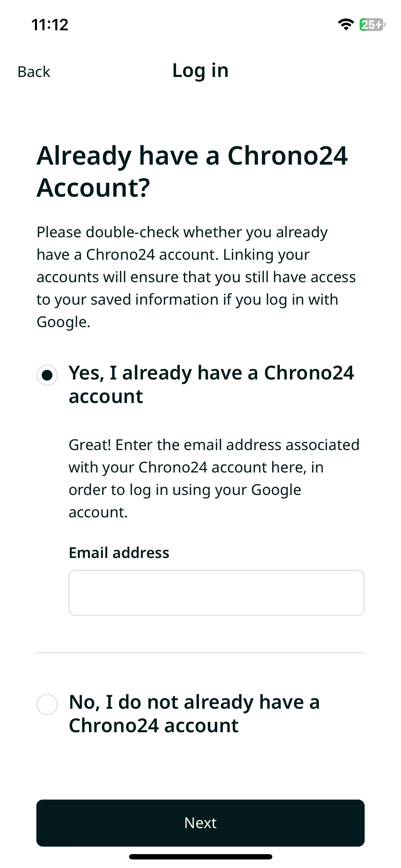Tap 'Yes, I already have a Chrono24 account' label
401x868 pixels.
(x=211, y=384)
